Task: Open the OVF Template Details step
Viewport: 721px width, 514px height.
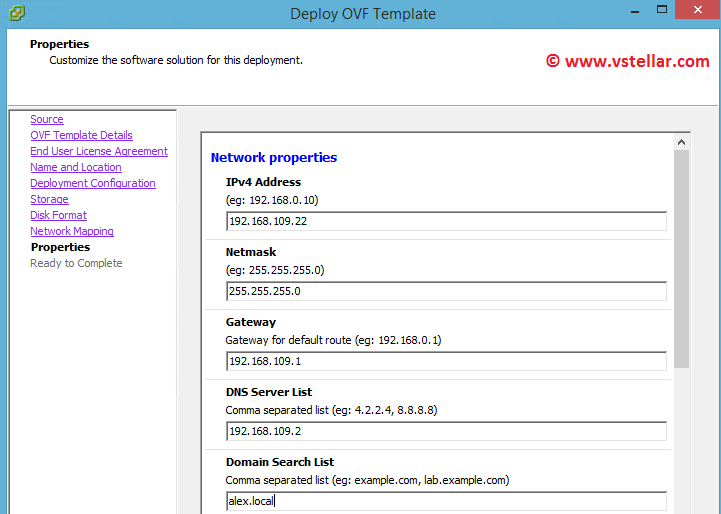Action: (x=81, y=135)
